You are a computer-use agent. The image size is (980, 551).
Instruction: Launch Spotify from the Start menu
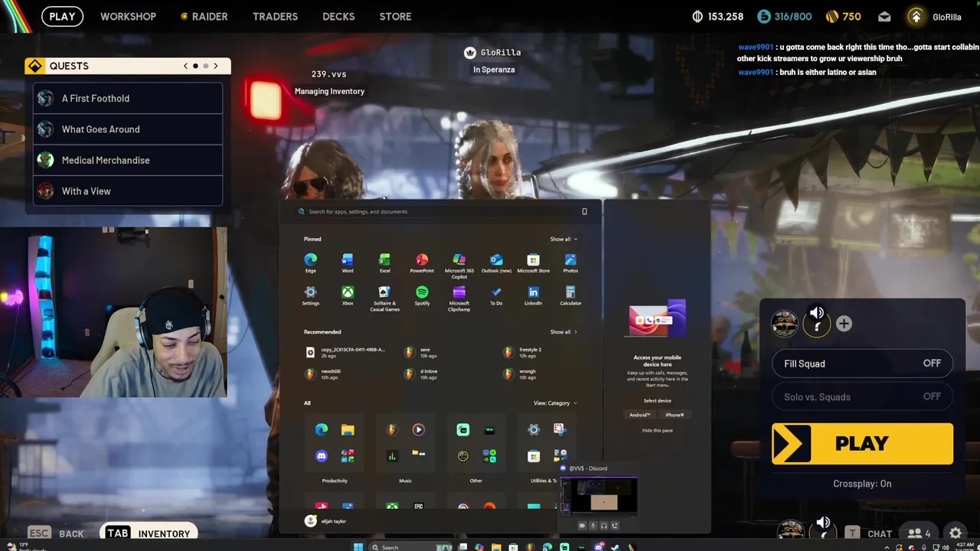pyautogui.click(x=422, y=295)
